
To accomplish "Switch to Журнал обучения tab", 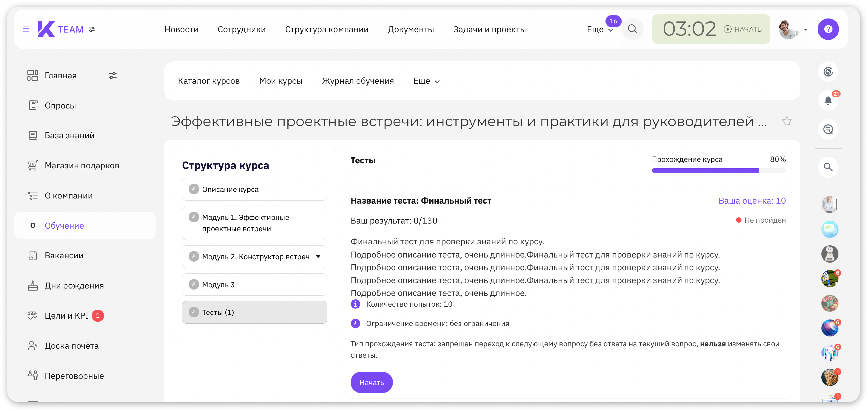I will pyautogui.click(x=358, y=81).
